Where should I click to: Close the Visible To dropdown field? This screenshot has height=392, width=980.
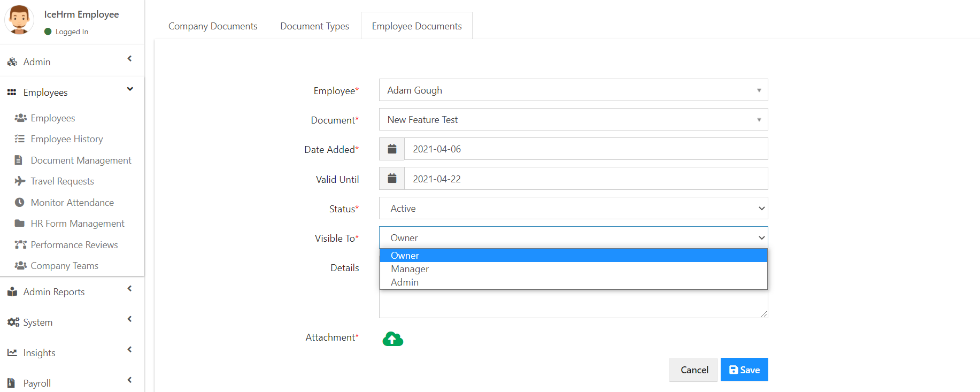point(574,237)
